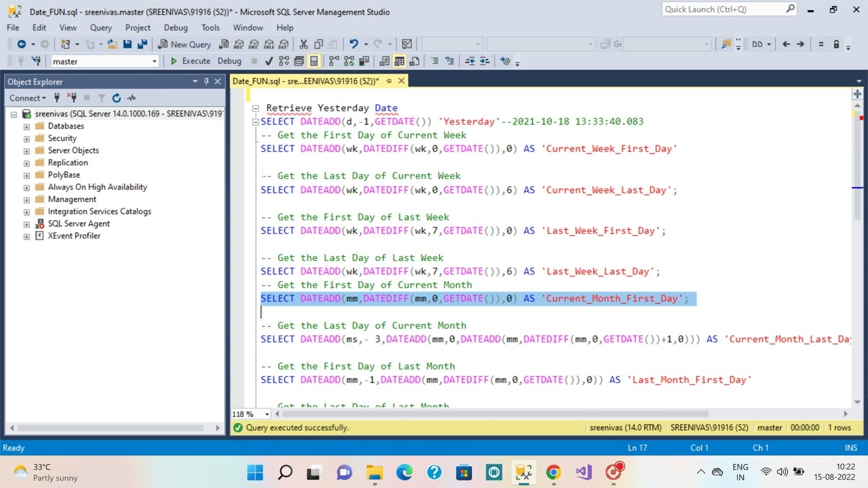Expand the Replication folder
The height and width of the screenshot is (488, 868).
(26, 163)
